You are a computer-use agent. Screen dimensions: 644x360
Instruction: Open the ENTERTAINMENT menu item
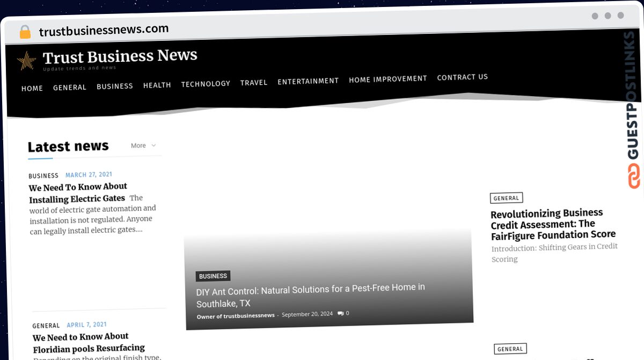[x=308, y=81]
